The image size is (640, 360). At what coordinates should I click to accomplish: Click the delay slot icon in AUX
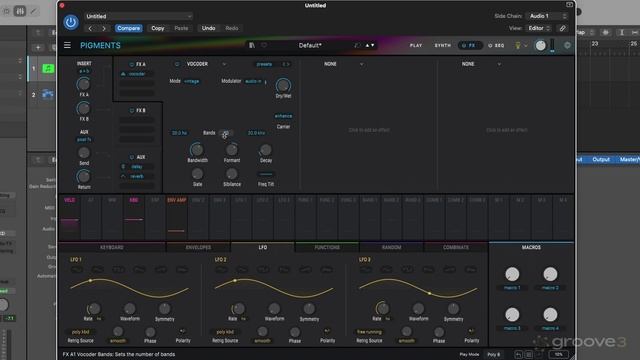pos(123,167)
